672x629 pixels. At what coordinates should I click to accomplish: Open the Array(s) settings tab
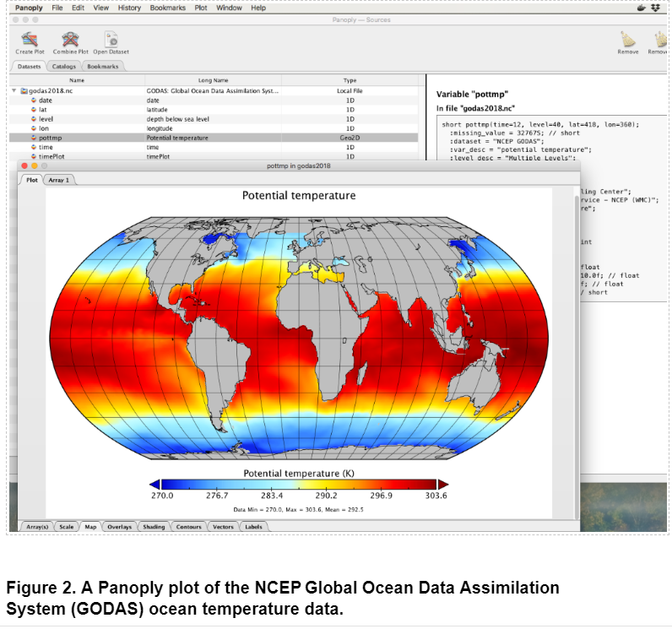click(37, 527)
